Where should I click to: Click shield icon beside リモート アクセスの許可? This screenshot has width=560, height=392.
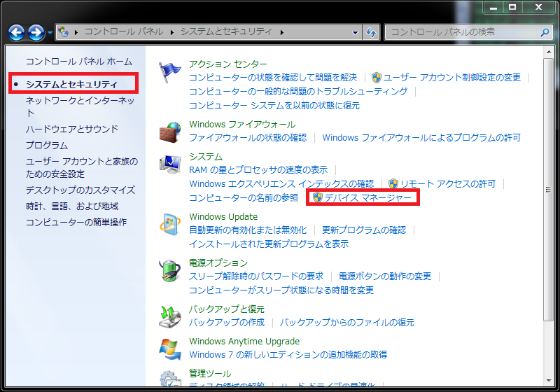tap(393, 184)
